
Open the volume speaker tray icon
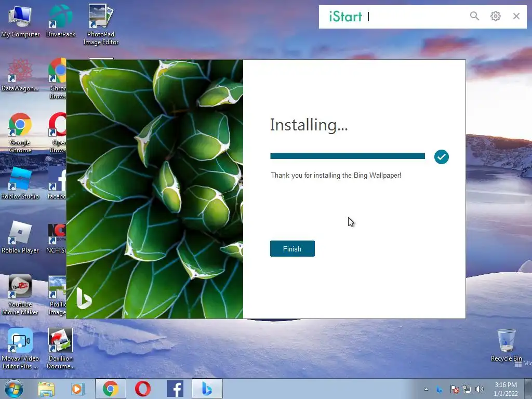[x=480, y=389]
